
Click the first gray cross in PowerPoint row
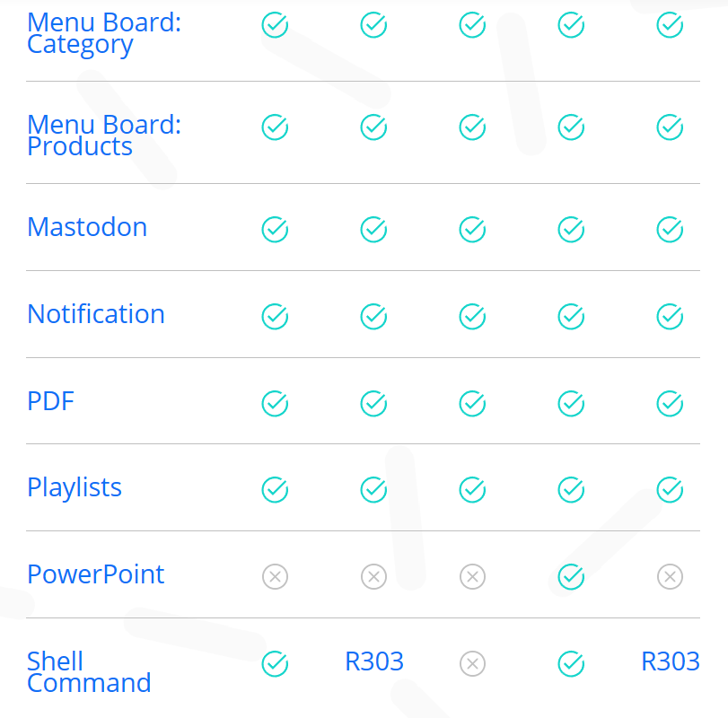275,576
